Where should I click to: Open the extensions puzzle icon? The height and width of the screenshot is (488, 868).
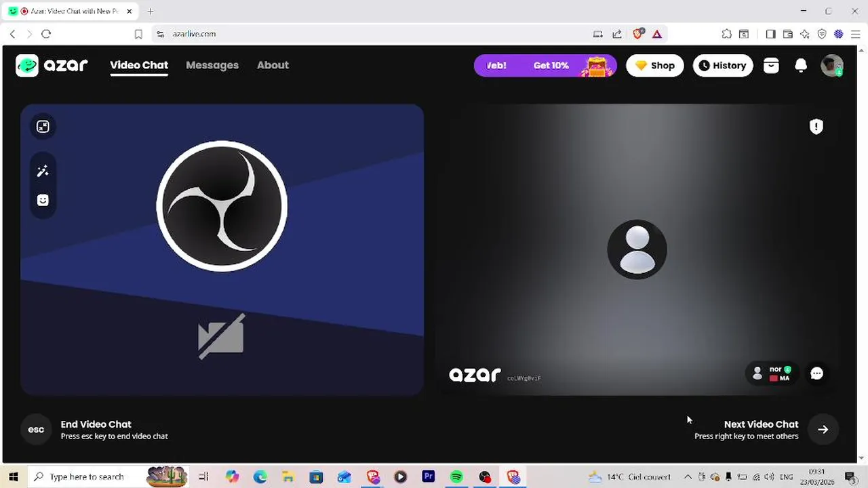point(727,34)
